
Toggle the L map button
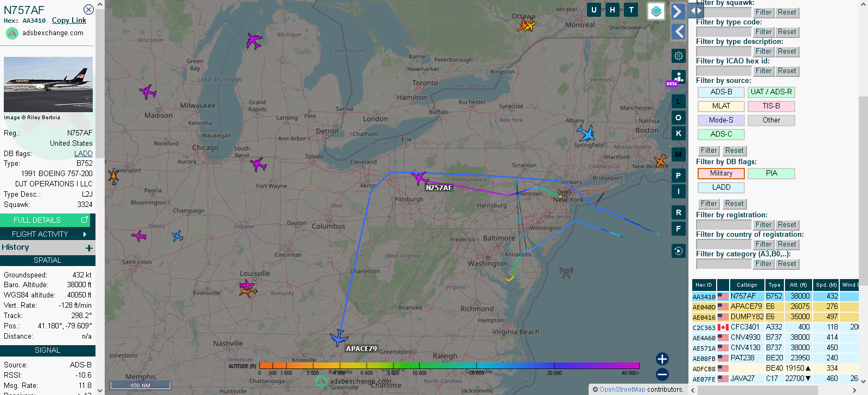pyautogui.click(x=678, y=101)
